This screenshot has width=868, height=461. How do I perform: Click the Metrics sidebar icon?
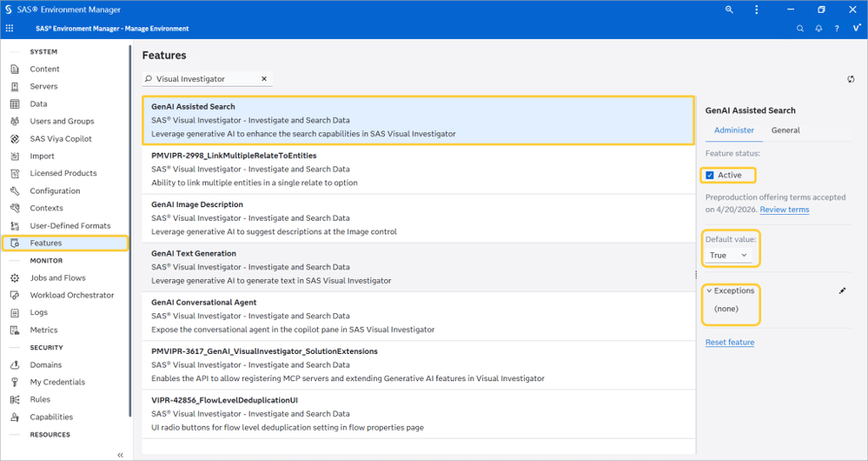[15, 331]
